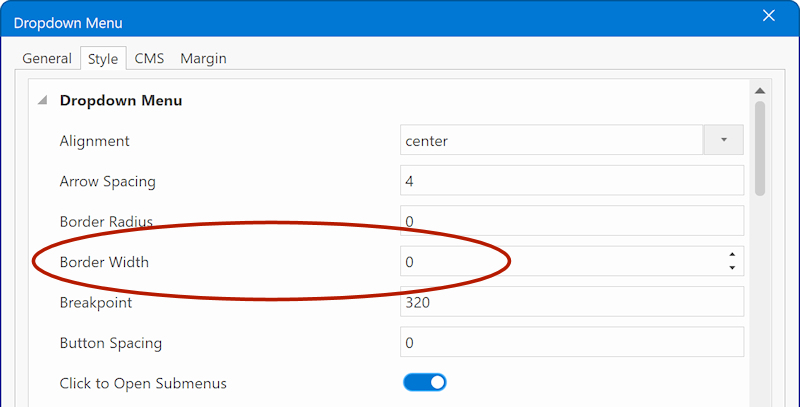The width and height of the screenshot is (800, 407).
Task: Click the Button Spacing input field
Action: pos(572,342)
